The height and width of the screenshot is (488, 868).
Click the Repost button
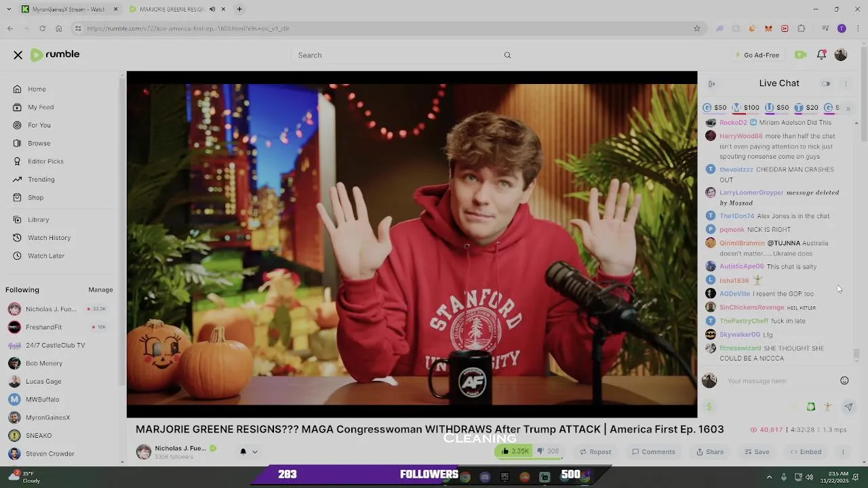(595, 452)
